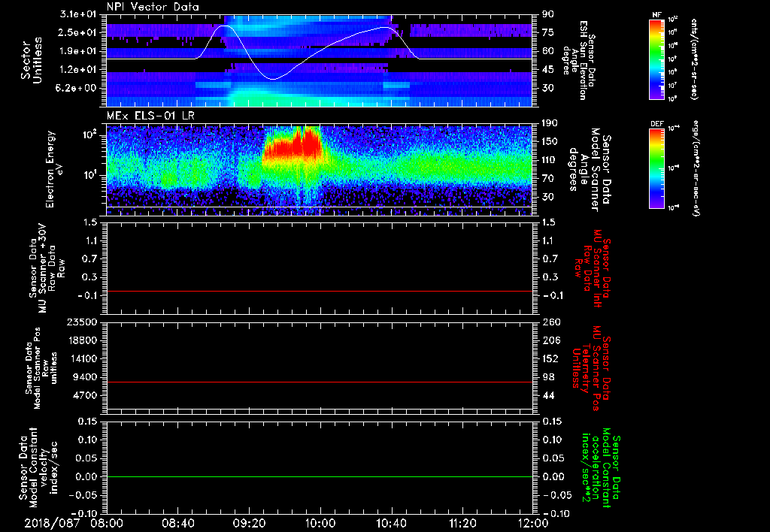This screenshot has height=532, width=770.
Task: Click the electron energy 10¹ tick label
Action: pyautogui.click(x=90, y=175)
